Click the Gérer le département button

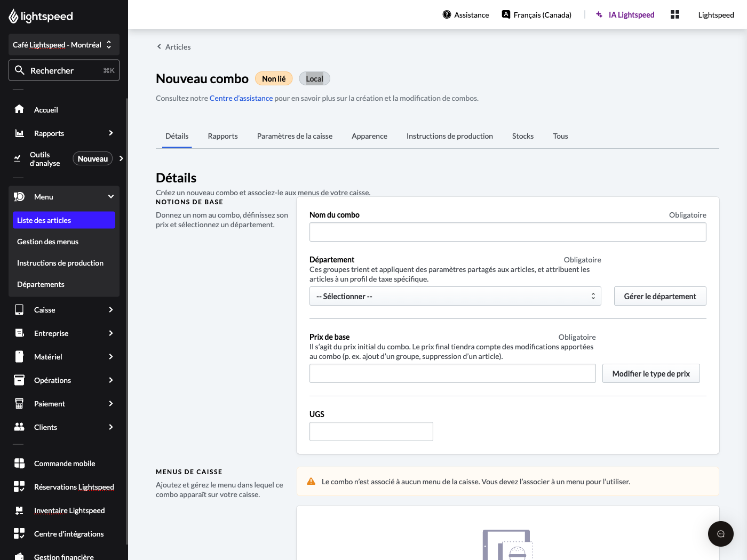tap(660, 296)
